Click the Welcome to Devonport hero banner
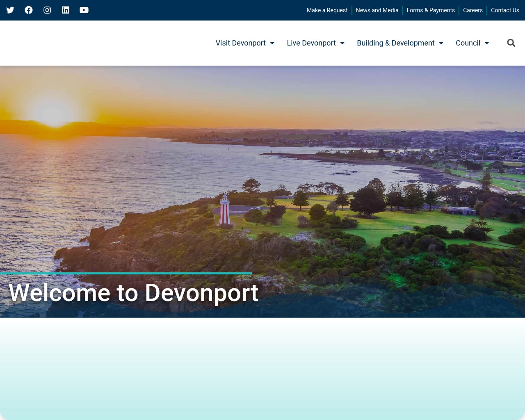This screenshot has width=525, height=420. (x=262, y=193)
